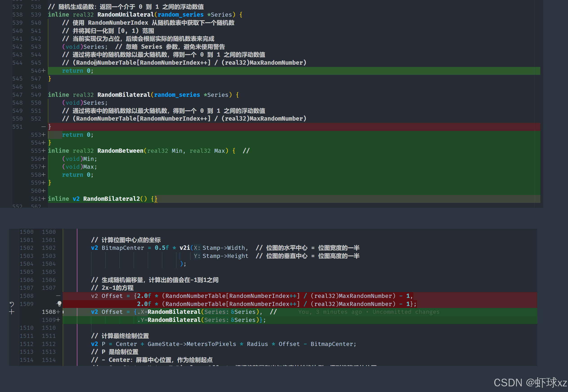This screenshot has height=392, width=568.
Task: Click the removed line 1509 with MaxRandomNumber
Action: [x=300, y=304]
